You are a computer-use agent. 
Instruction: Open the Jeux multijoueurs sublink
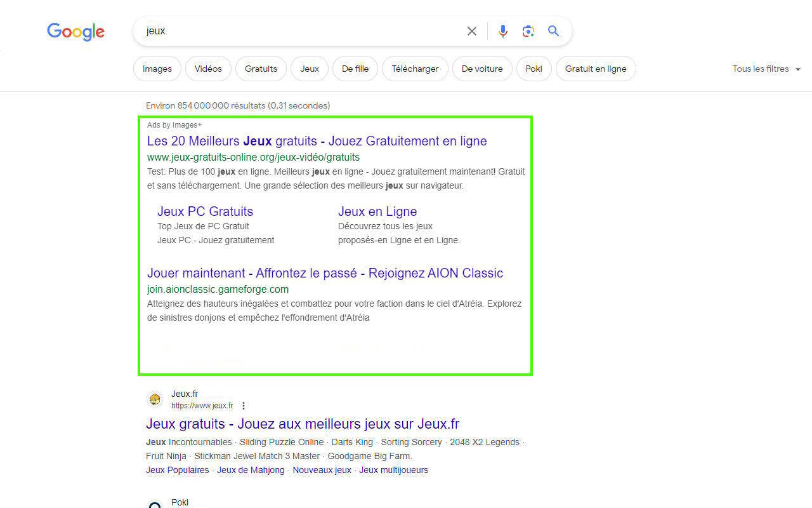[x=394, y=470]
